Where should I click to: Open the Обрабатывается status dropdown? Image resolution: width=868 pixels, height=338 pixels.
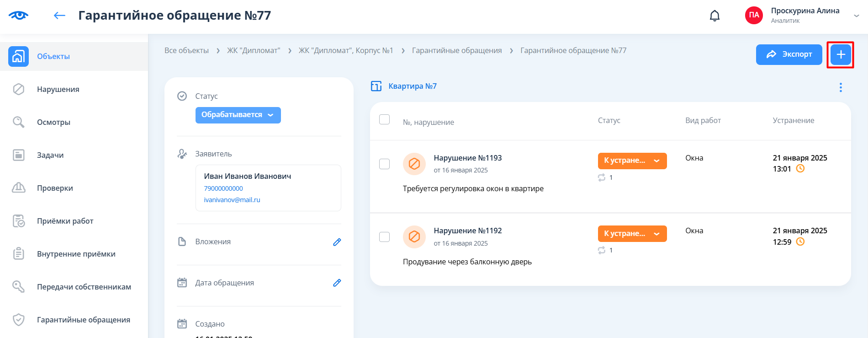(238, 115)
